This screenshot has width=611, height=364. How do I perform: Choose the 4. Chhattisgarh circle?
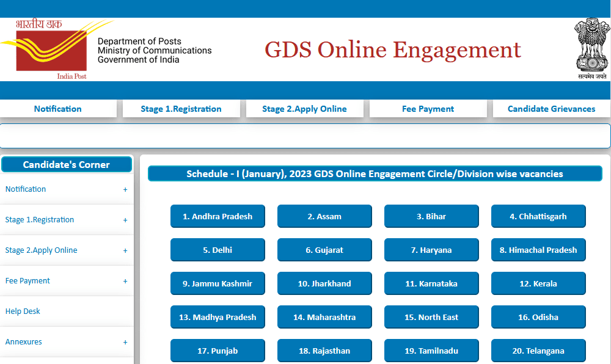coord(538,216)
